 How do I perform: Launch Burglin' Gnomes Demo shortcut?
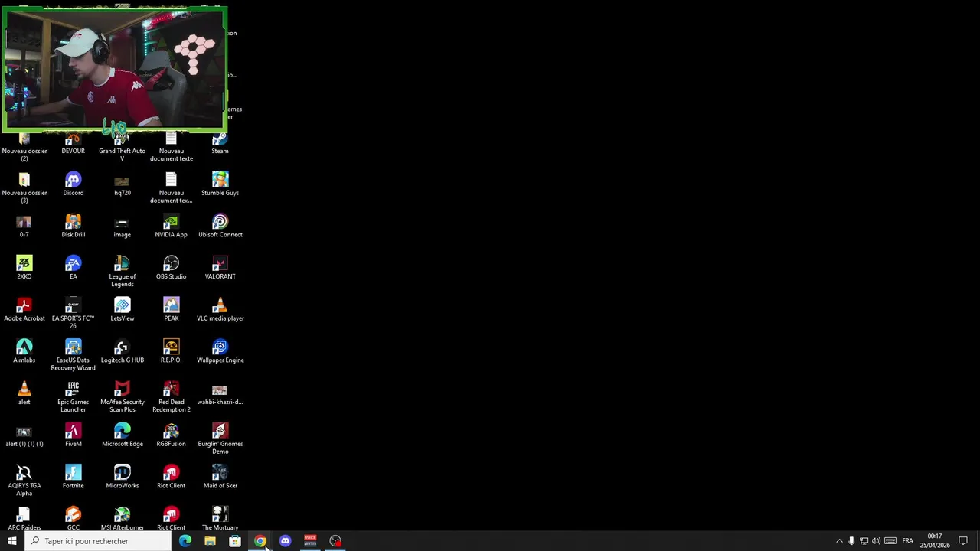[220, 439]
